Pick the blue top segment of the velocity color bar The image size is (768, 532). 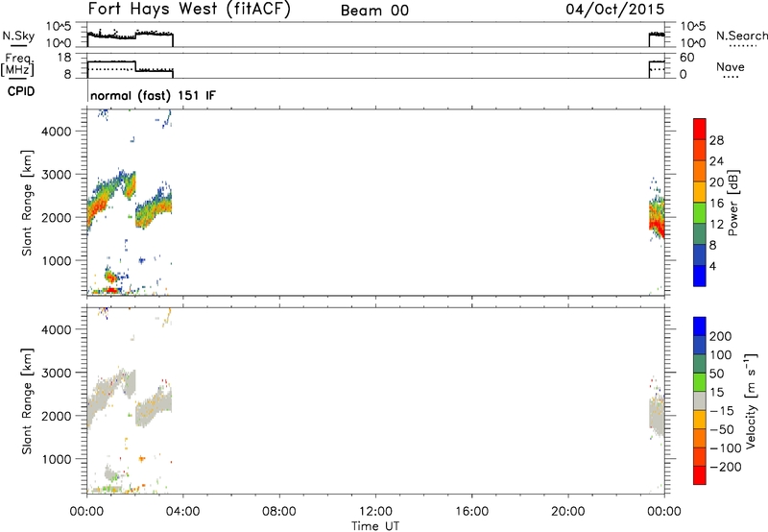[700, 326]
